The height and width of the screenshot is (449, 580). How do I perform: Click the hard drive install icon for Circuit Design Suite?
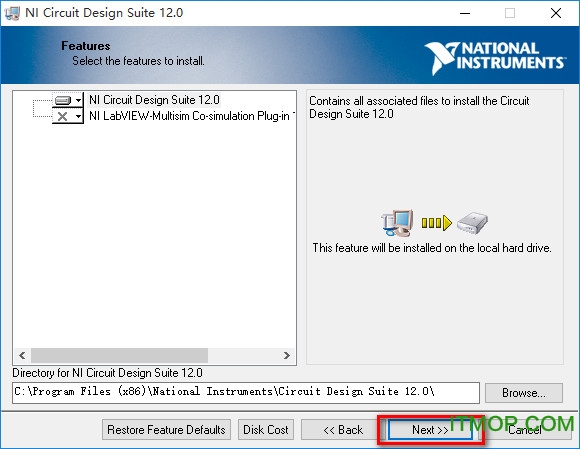coord(63,100)
